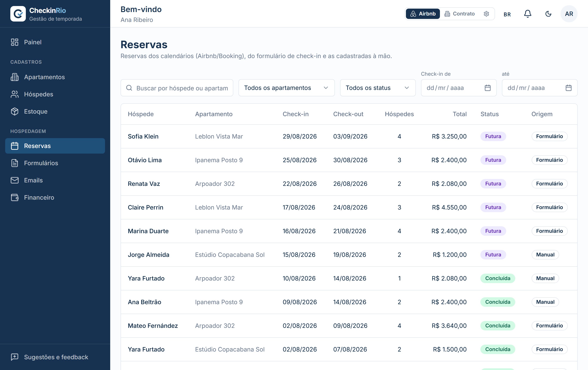Click check-in date 22/08/2026
Viewport: 588px width, 370px height.
point(300,184)
